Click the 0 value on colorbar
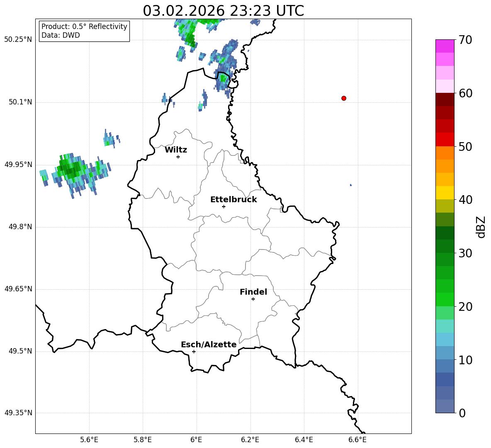This screenshot has width=491, height=448. [462, 413]
